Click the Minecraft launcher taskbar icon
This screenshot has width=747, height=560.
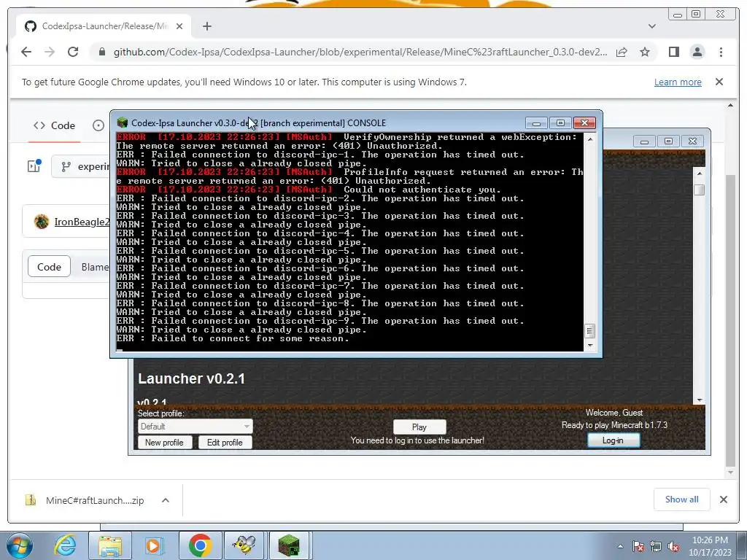(x=290, y=545)
